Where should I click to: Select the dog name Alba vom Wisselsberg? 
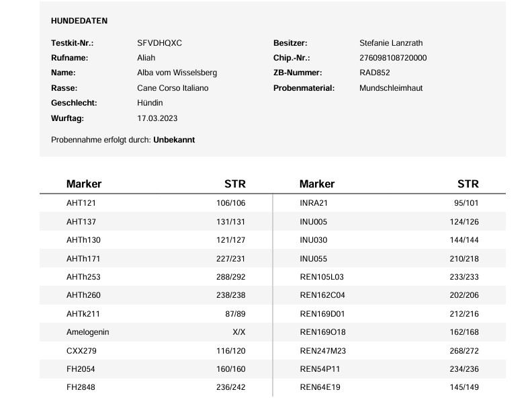177,73
